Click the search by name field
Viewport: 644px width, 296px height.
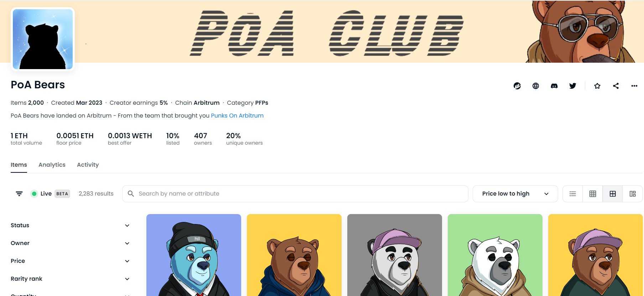click(x=295, y=194)
